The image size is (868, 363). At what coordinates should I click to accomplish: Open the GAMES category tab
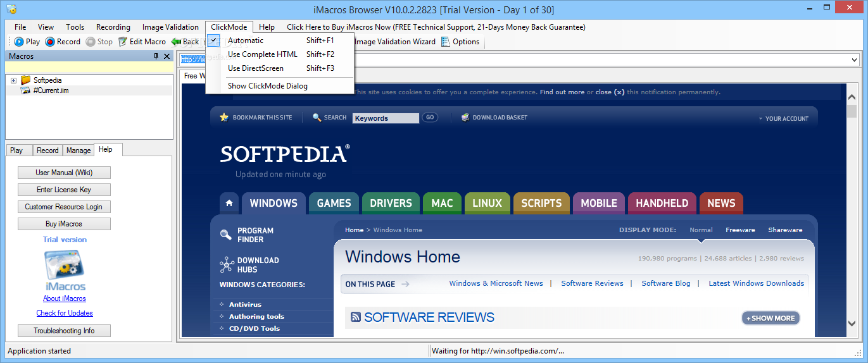334,203
